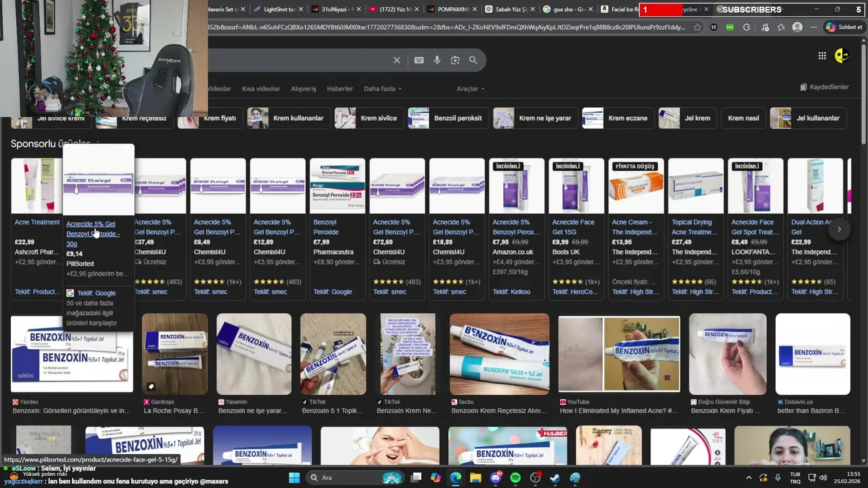The width and height of the screenshot is (868, 488).
Task: Open the Google account avatar
Action: (x=842, y=56)
